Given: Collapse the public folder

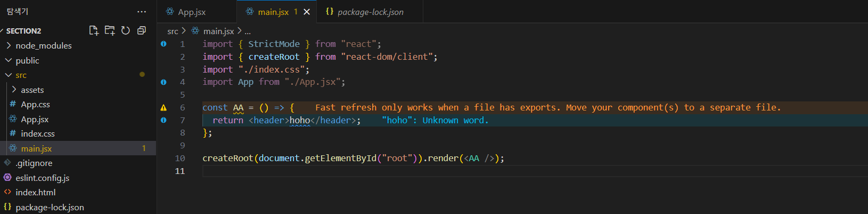Looking at the screenshot, I should 27,60.
